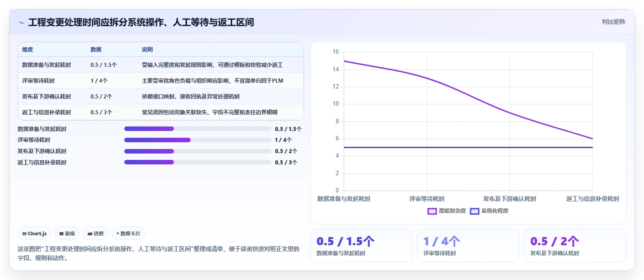The width and height of the screenshot is (644, 280).
Task: Click table cell 发布及下游确认耗时
Action: [x=47, y=96]
